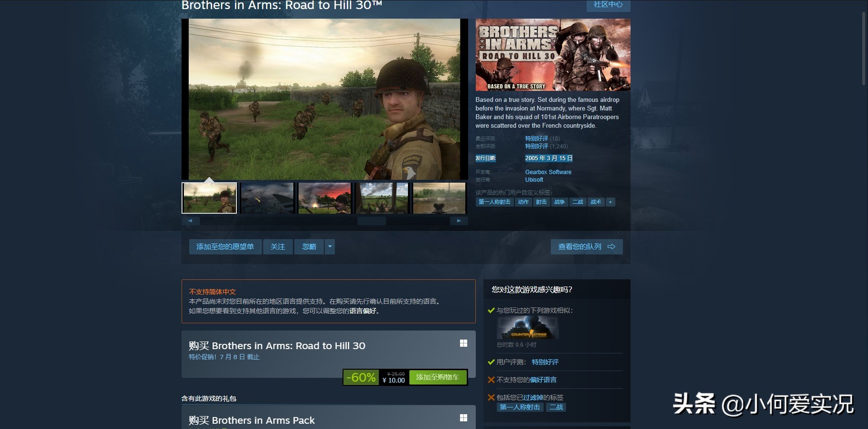Click the 第一人称射击 tag in filtered tags sidebar
868x429 pixels.
click(x=520, y=407)
